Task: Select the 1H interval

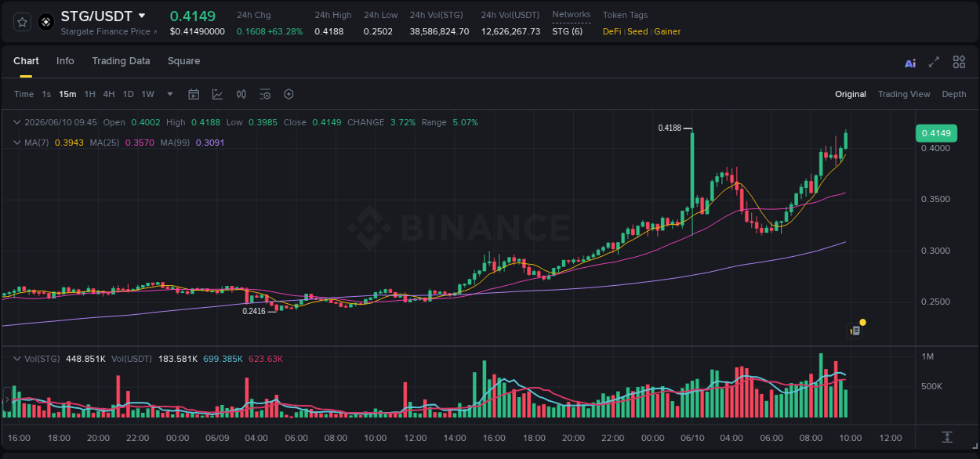Action: (89, 94)
